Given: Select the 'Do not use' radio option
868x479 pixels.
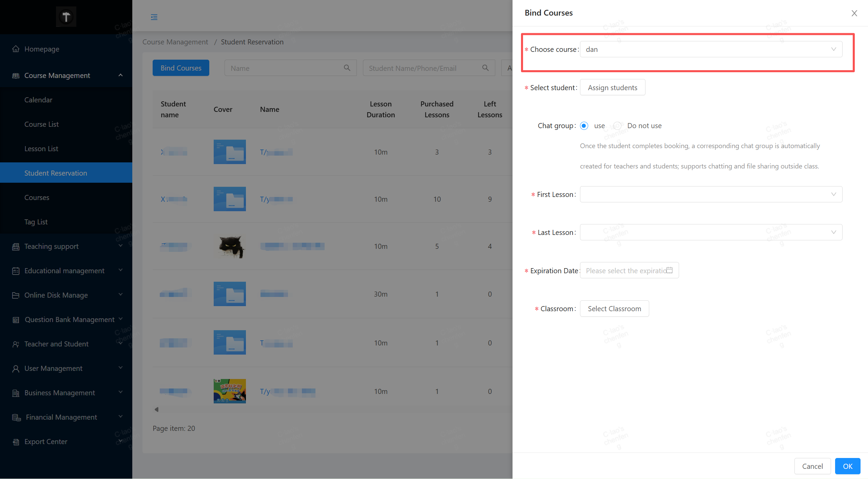Looking at the screenshot, I should (617, 126).
